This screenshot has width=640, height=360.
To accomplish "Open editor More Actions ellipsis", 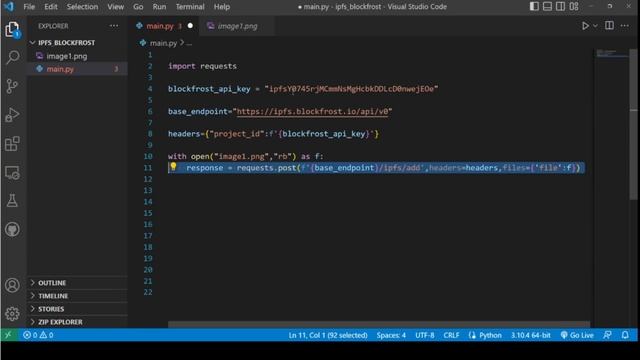I will point(624,26).
